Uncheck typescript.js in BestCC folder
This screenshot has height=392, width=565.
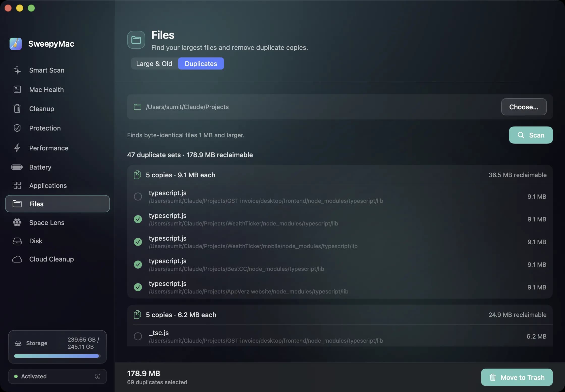tap(138, 265)
